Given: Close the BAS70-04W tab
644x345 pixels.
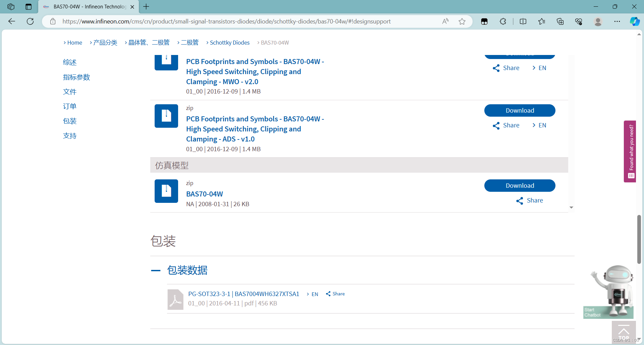Looking at the screenshot, I should click(x=132, y=7).
